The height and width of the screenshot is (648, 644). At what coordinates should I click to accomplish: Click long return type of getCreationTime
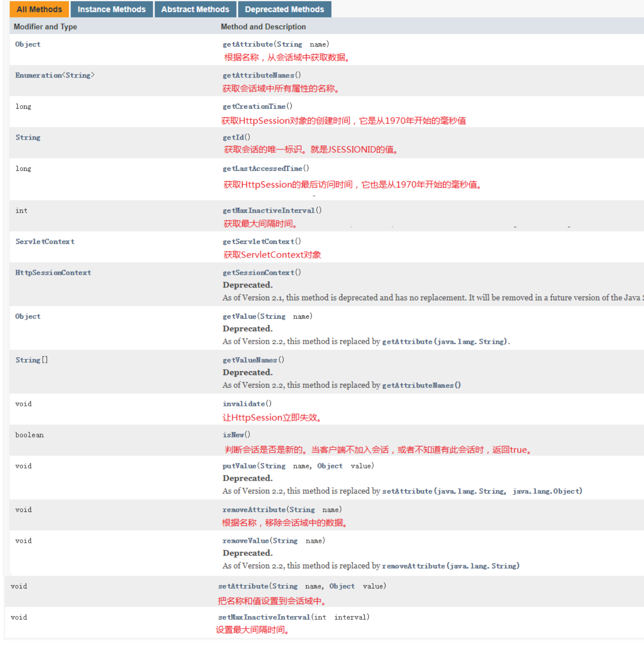coord(23,106)
